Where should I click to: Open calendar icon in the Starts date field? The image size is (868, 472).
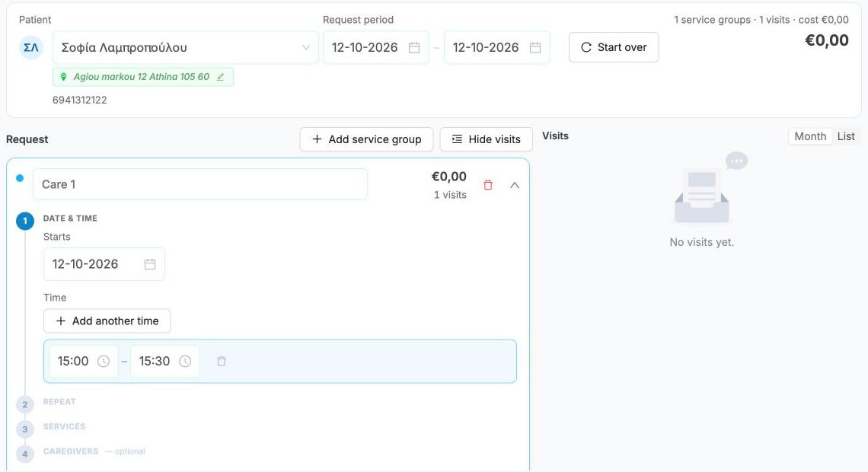(150, 264)
